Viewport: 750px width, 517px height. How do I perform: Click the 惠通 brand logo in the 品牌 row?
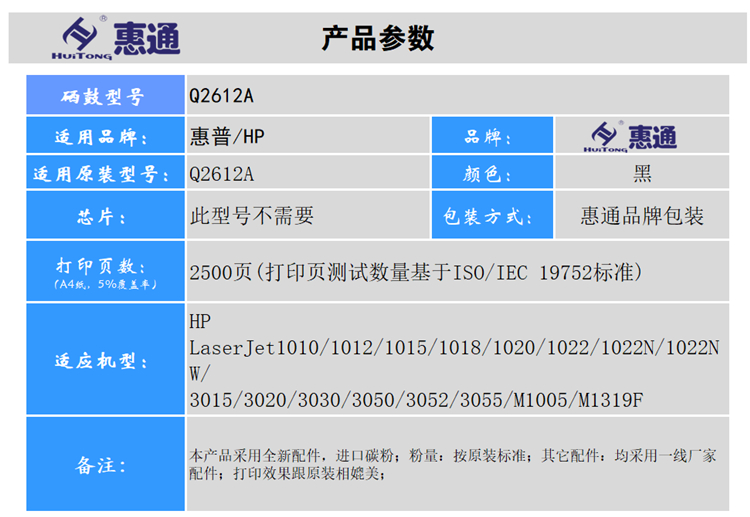[x=630, y=137]
